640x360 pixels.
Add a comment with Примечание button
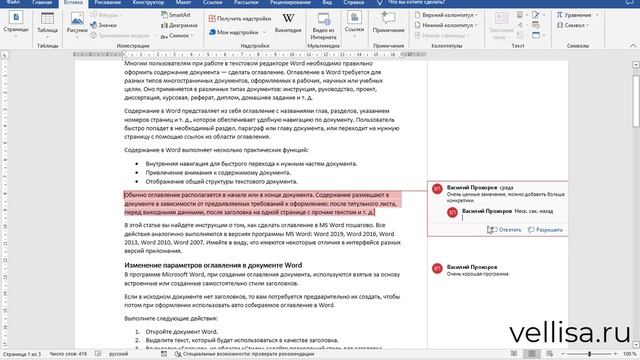[x=389, y=23]
